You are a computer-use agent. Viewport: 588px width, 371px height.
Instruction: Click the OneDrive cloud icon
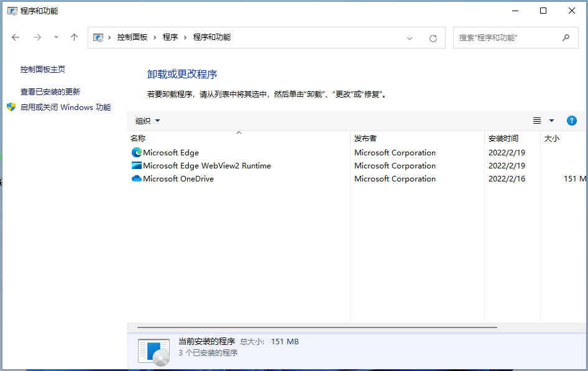(137, 179)
